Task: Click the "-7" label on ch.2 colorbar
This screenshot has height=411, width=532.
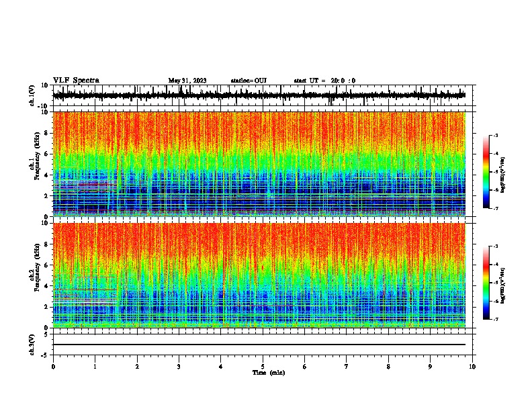Action: [x=496, y=319]
